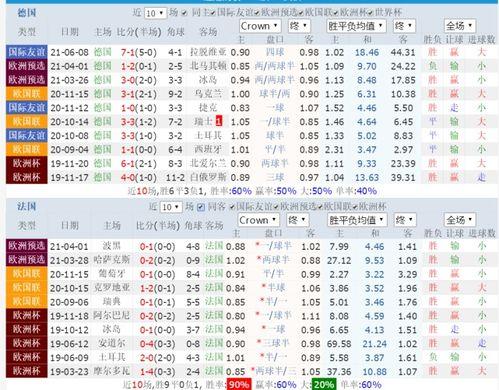
Task: Click the 德国 section title
Action: [x=27, y=13]
